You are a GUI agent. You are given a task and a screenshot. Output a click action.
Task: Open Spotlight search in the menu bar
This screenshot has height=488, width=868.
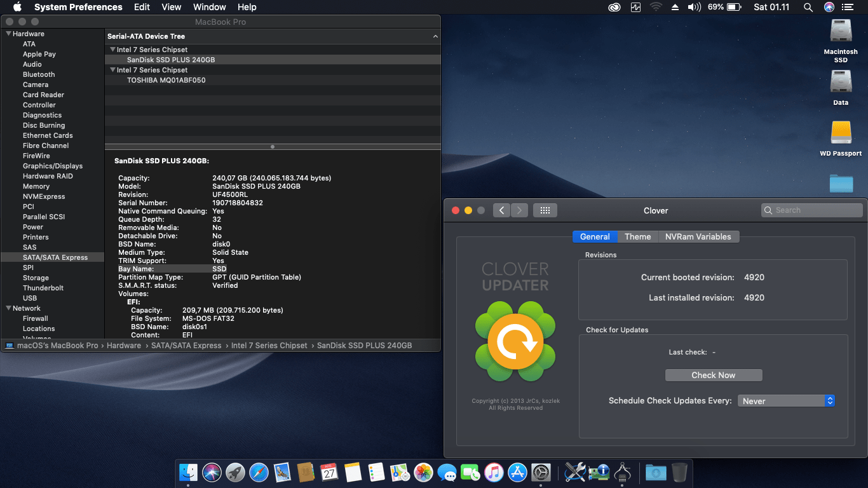tap(808, 7)
